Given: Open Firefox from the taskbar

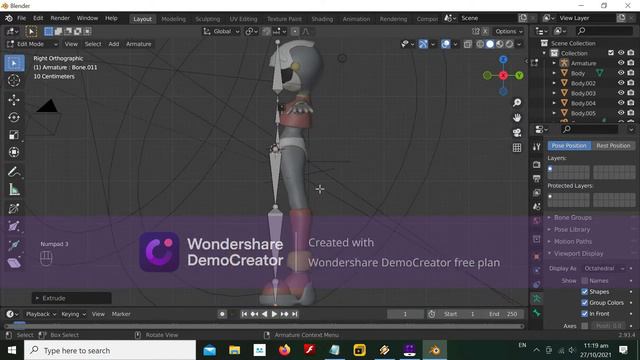Looking at the screenshot, I should [284, 350].
